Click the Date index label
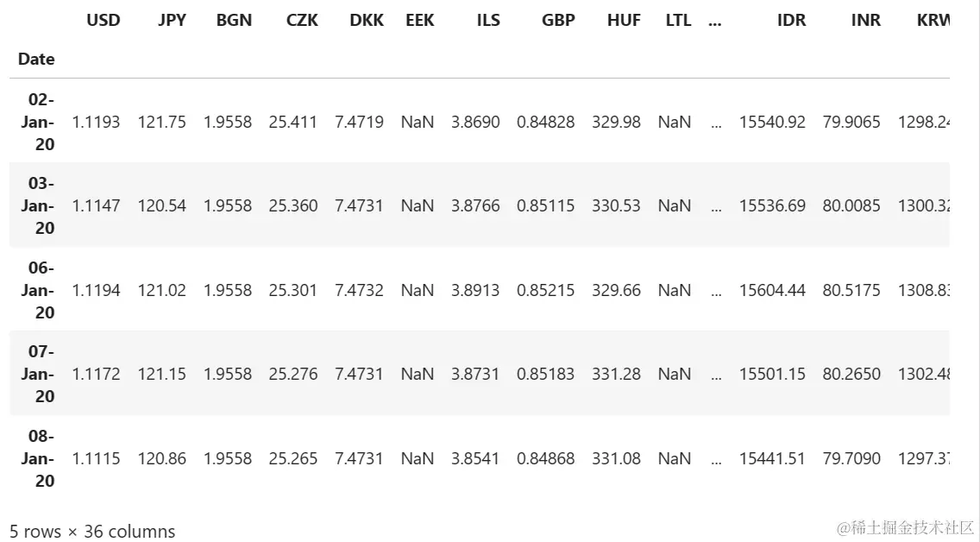The height and width of the screenshot is (542, 980). click(x=36, y=59)
